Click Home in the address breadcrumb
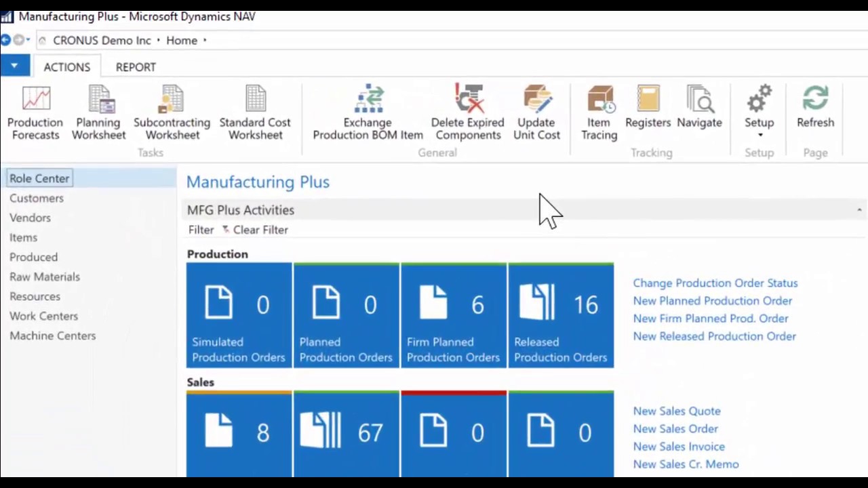Image resolution: width=868 pixels, height=488 pixels. (x=182, y=41)
